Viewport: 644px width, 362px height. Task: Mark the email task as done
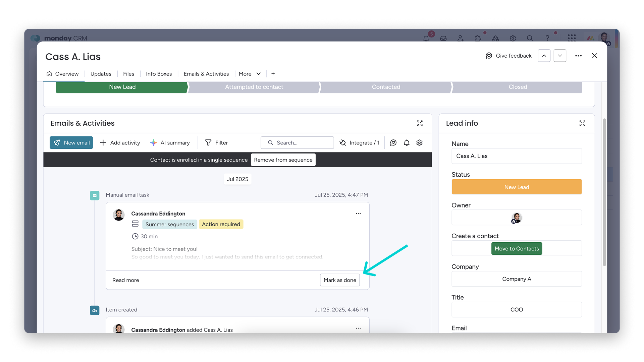pyautogui.click(x=340, y=280)
